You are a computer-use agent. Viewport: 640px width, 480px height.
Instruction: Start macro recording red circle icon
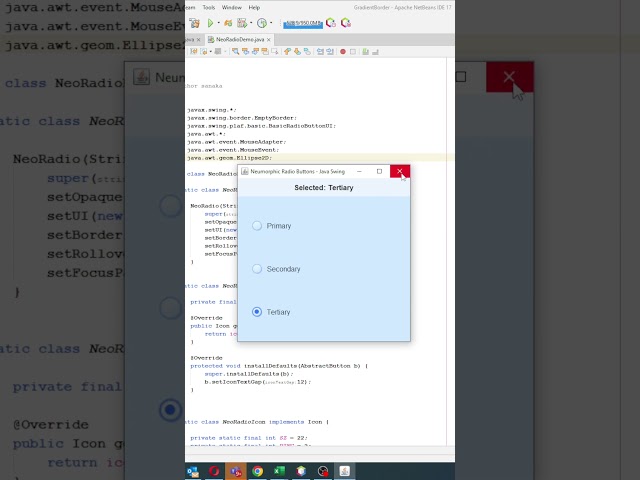click(x=343, y=51)
